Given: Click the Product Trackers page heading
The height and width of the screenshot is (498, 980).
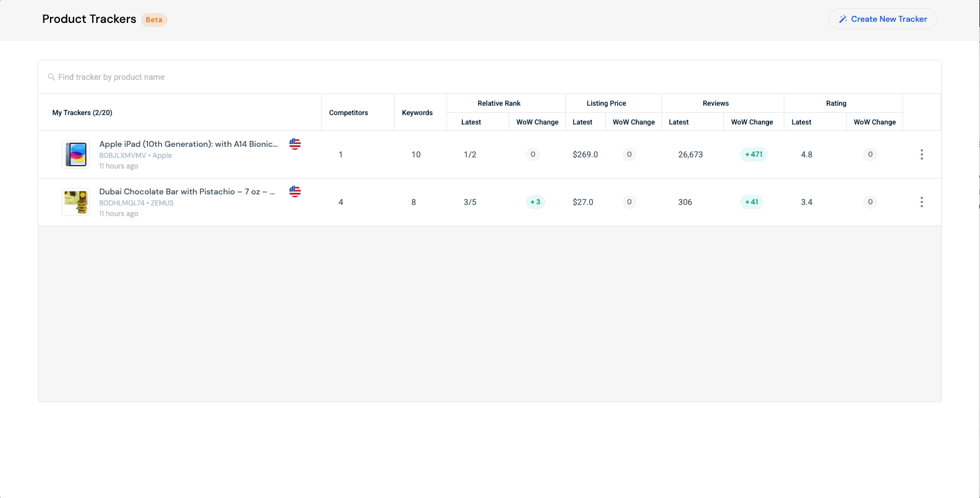Looking at the screenshot, I should point(89,19).
